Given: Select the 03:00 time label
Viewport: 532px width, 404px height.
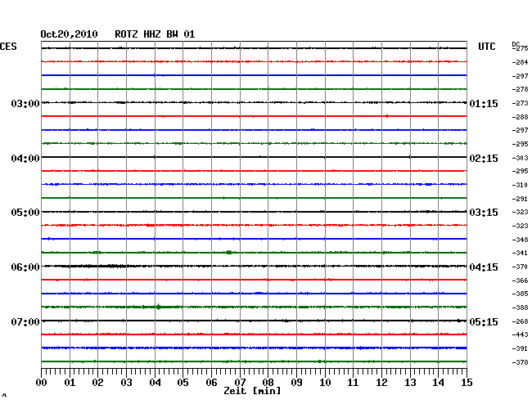Looking at the screenshot, I should tap(25, 103).
